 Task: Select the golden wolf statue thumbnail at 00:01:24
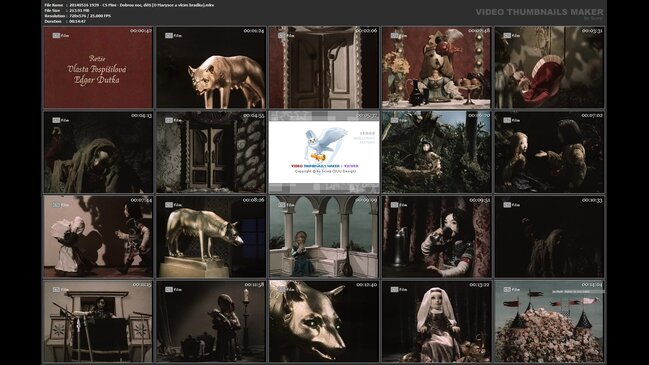211,67
